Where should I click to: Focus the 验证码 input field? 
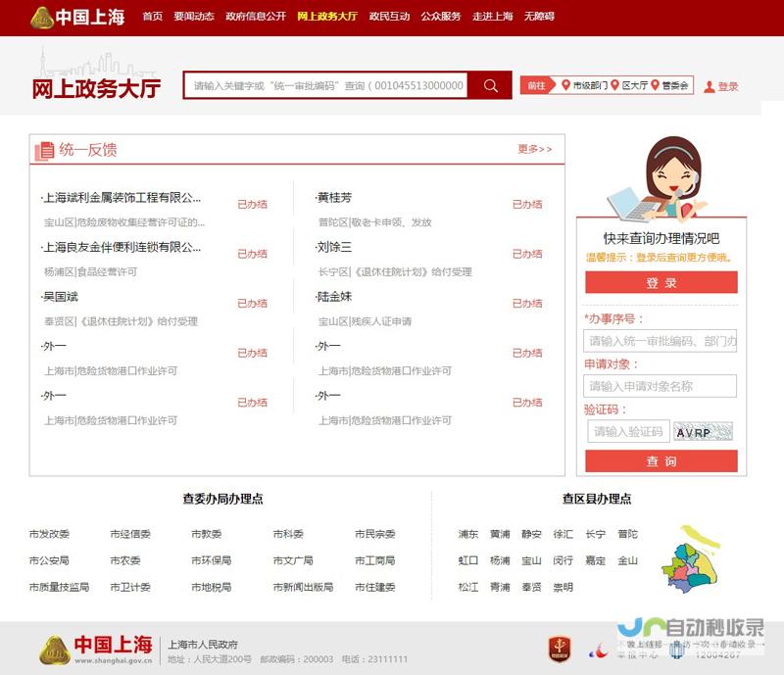628,431
